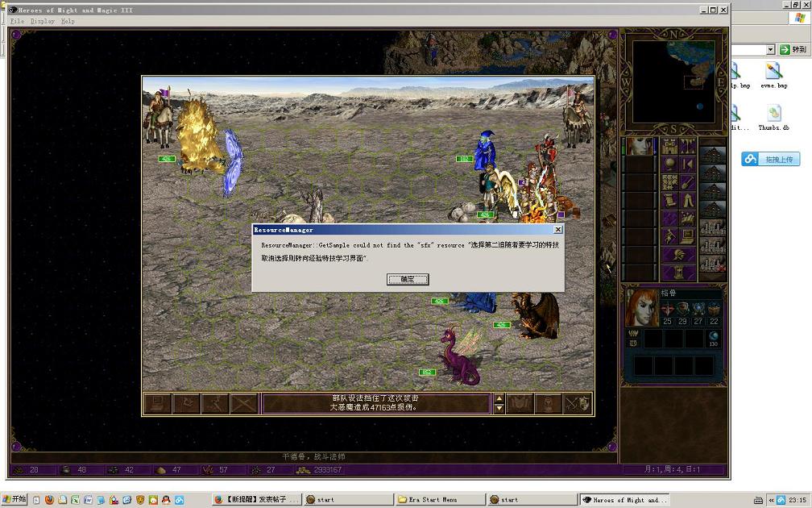The image size is (812, 508).
Task: Close the ResourceManager error dialog
Action: (557, 229)
